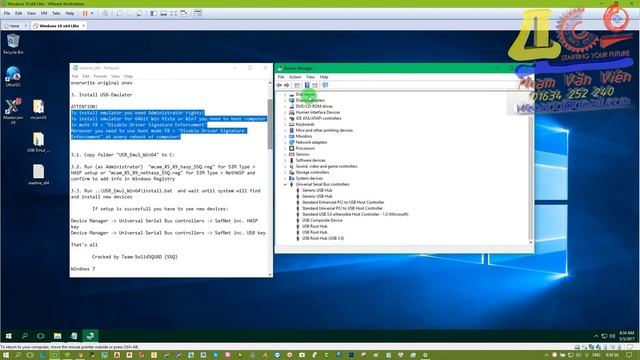This screenshot has height=360, width=640.
Task: Expand the Network adapters node
Action: [x=285, y=142]
